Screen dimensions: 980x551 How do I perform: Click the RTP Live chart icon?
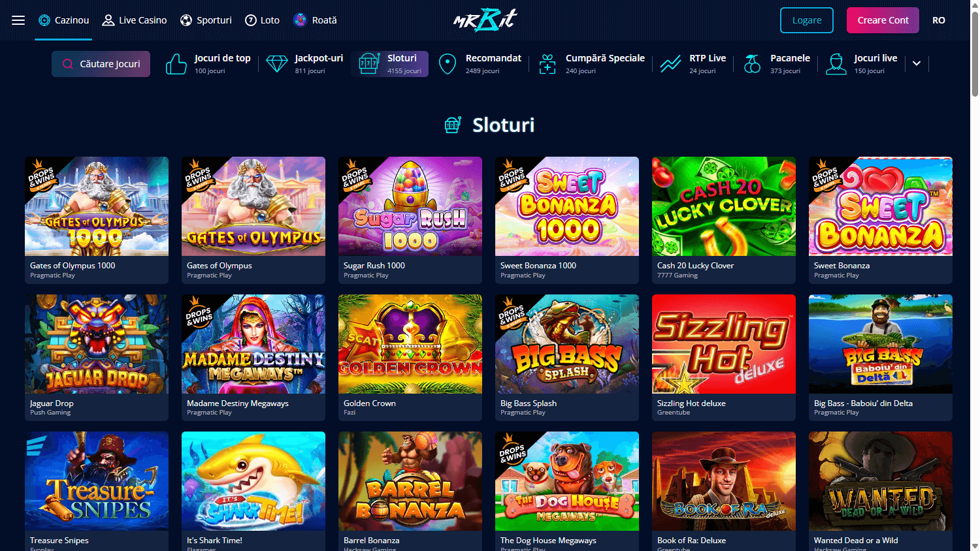click(x=670, y=64)
